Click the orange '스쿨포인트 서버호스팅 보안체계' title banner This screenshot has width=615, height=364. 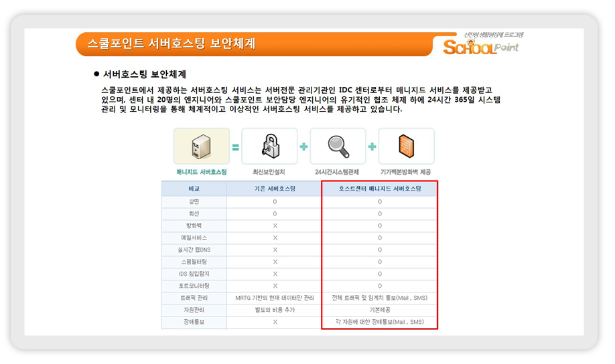click(x=172, y=44)
